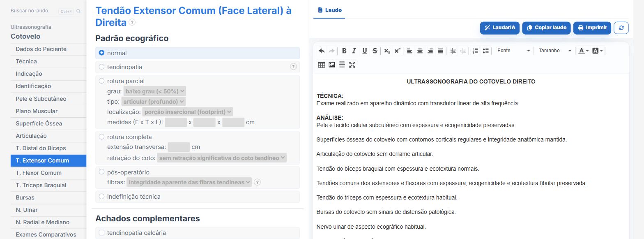Align text right
644x239 pixels.
tap(430, 51)
